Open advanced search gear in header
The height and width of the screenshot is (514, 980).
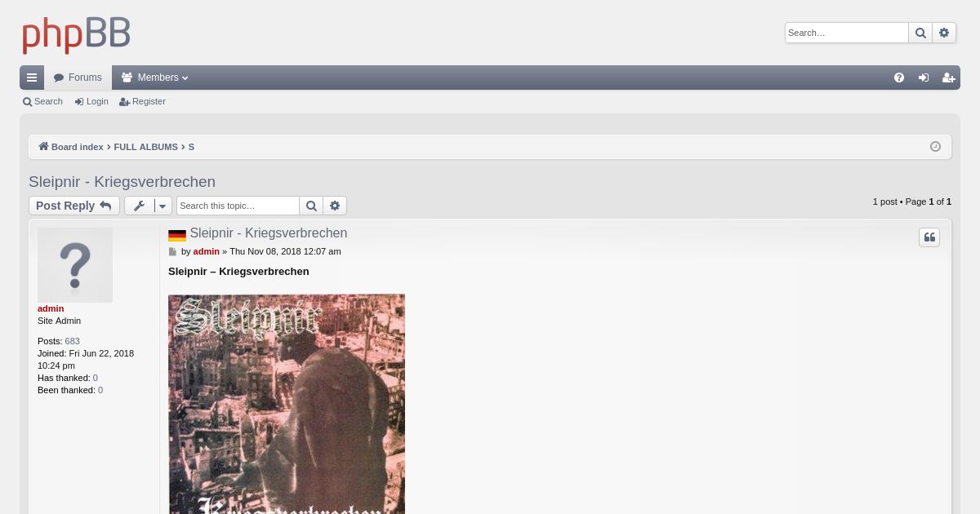(x=944, y=33)
